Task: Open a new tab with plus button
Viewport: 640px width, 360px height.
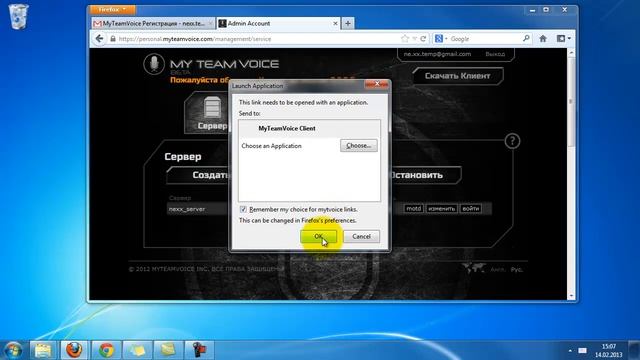Action: [x=348, y=24]
